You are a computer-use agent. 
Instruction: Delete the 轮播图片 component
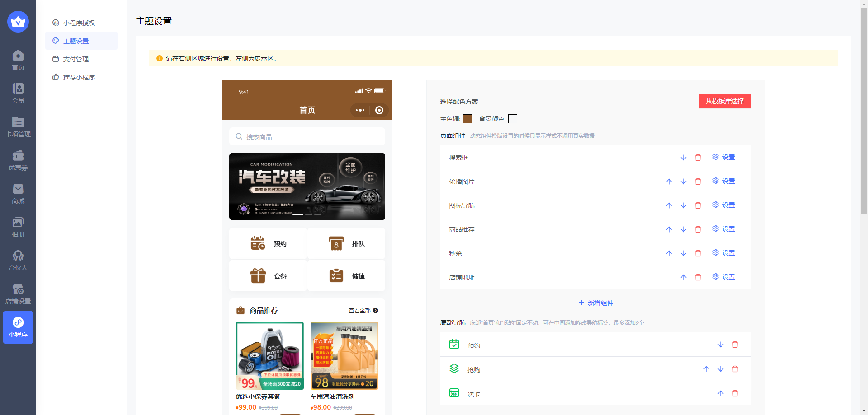tap(698, 182)
